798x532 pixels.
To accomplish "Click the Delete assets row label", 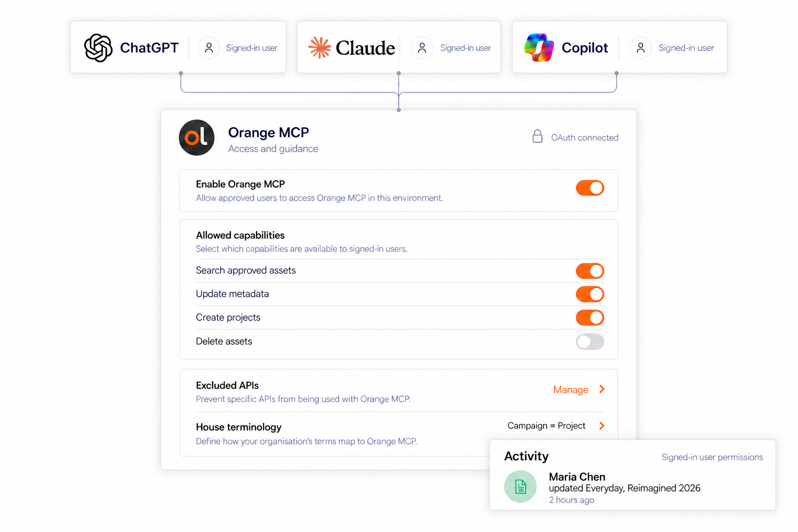I will point(224,341).
